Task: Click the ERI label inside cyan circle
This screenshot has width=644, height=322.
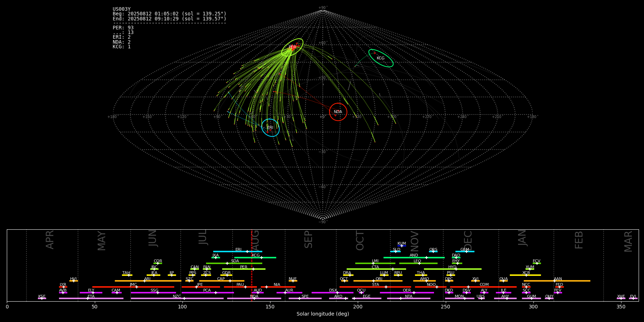Action: click(270, 128)
